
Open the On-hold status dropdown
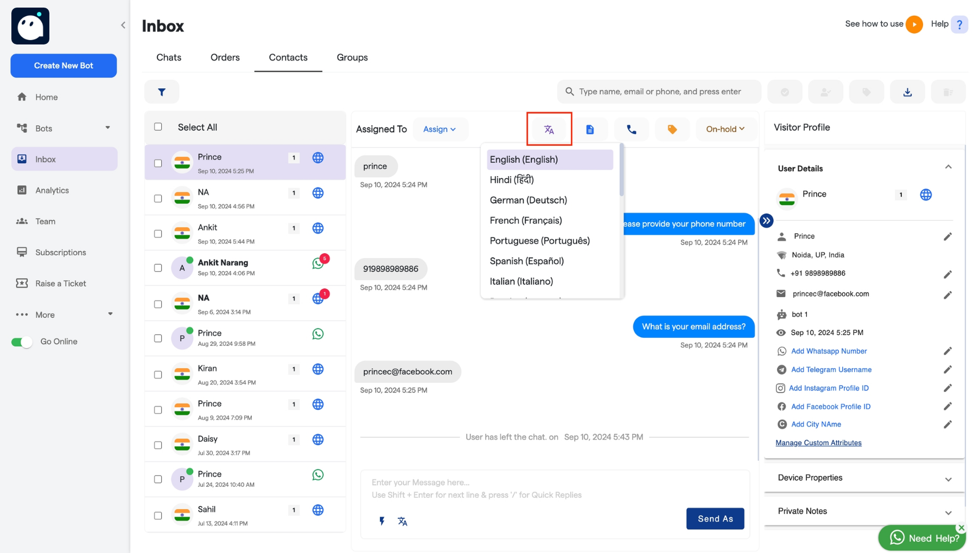tap(726, 130)
